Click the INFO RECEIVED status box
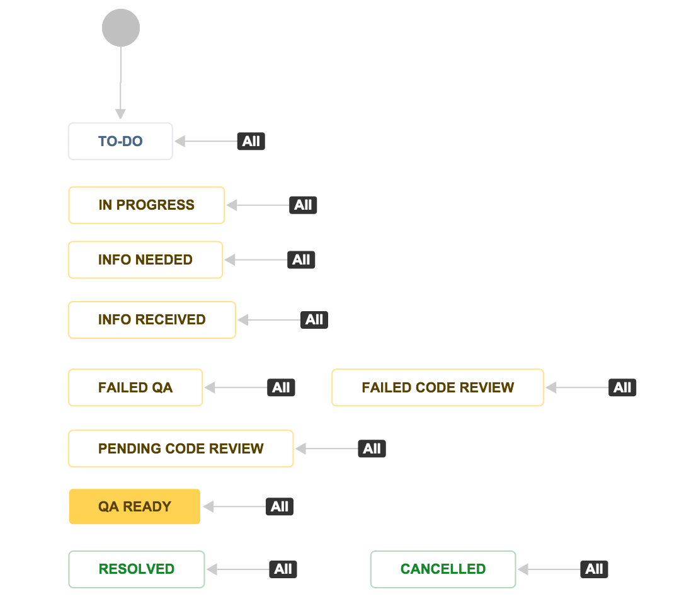The width and height of the screenshot is (689, 616). pos(152,320)
